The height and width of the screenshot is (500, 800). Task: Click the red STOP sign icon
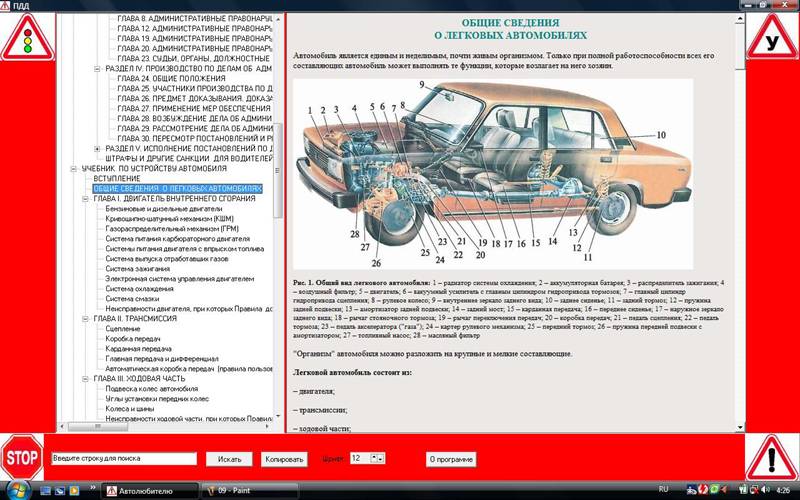[x=22, y=457]
